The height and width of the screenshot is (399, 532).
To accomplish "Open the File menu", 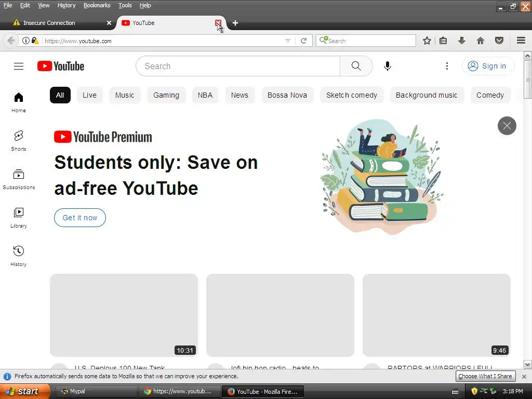I will tap(8, 5).
